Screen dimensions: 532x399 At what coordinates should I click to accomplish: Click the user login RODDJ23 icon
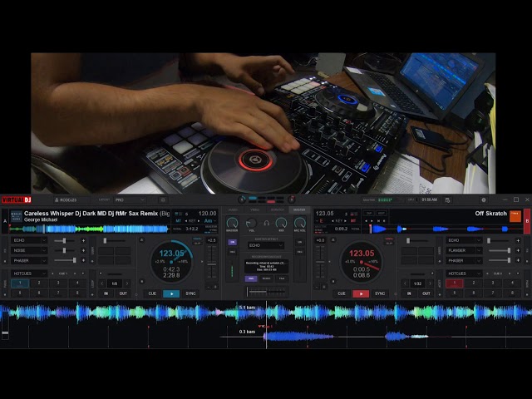point(57,199)
